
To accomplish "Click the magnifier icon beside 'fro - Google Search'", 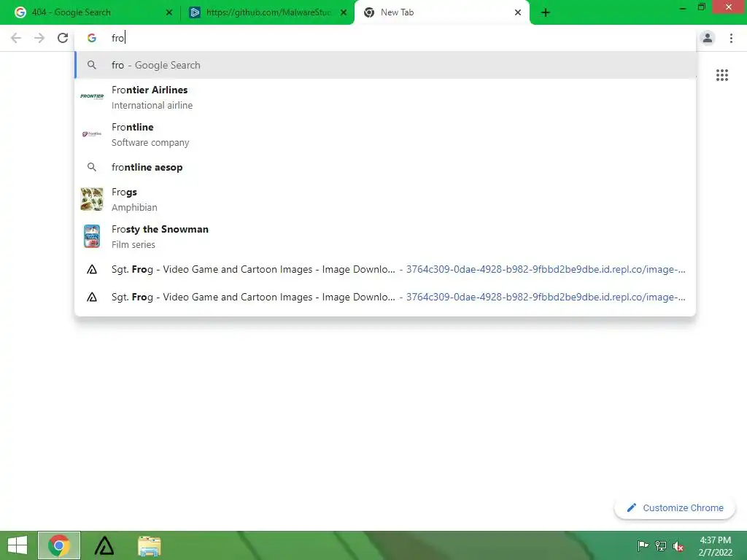I will tap(92, 65).
